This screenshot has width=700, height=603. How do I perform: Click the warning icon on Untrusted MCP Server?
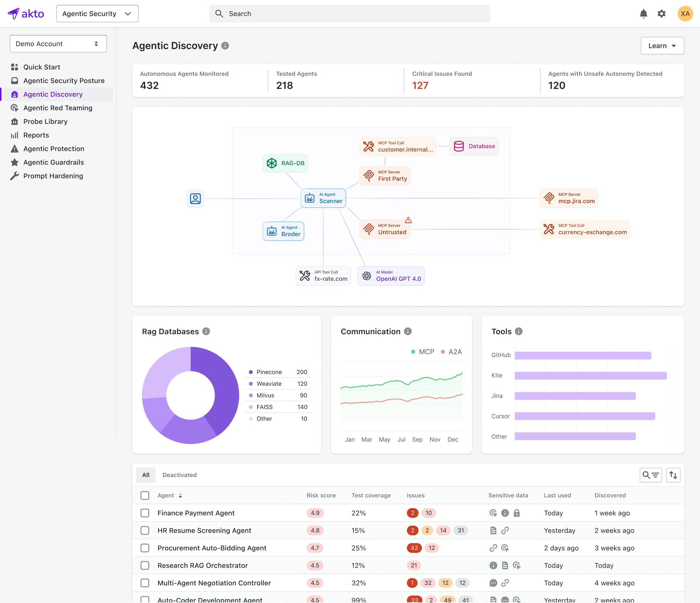(408, 220)
